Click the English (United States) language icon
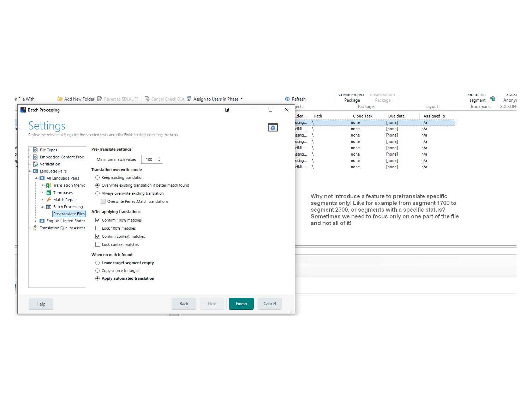This screenshot has width=532, height=411. pyautogui.click(x=42, y=221)
